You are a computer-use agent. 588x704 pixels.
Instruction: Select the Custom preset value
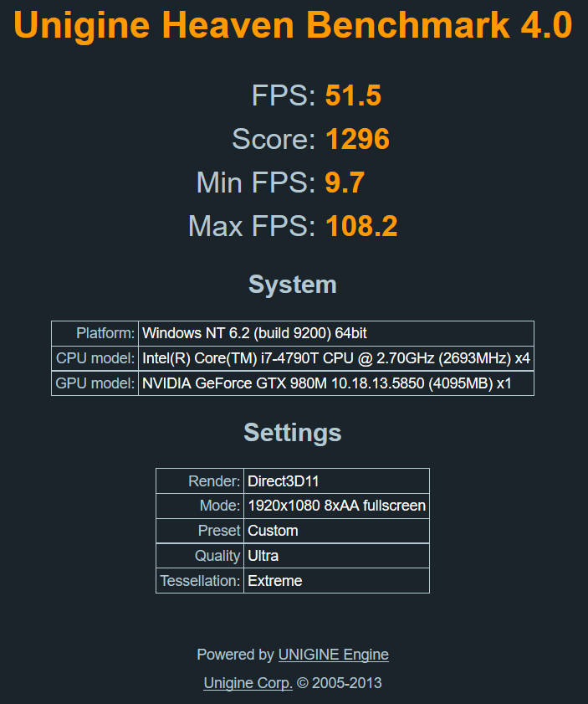[x=273, y=531]
